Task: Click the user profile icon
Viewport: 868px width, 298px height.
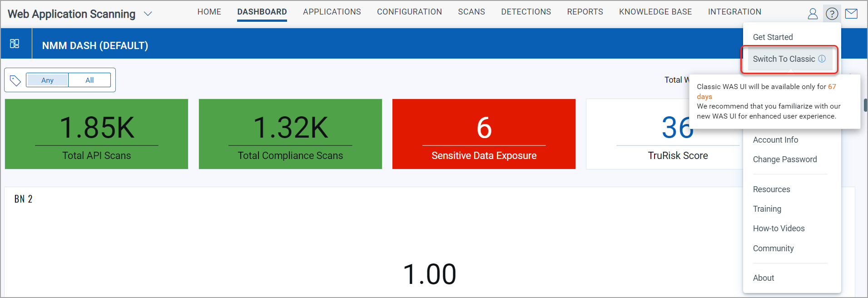Action: 813,14
